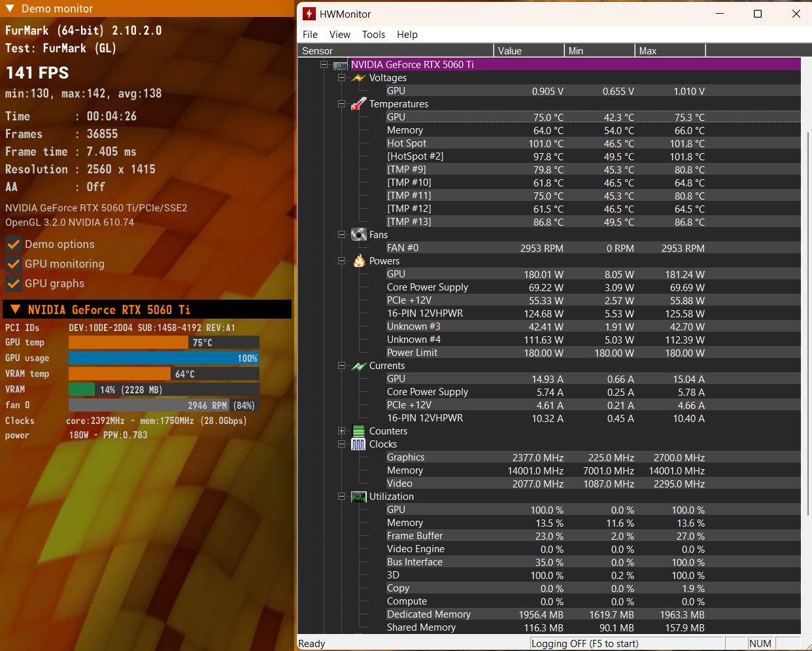
Task: Select the Unknown #3 power row
Action: tap(593, 326)
